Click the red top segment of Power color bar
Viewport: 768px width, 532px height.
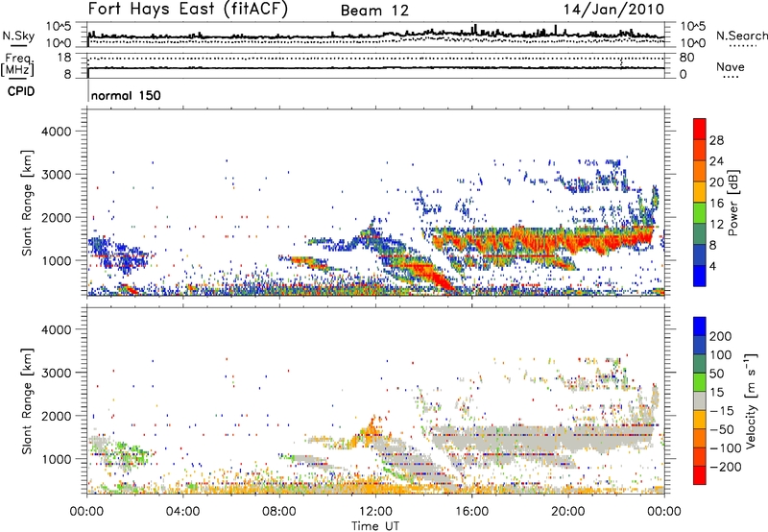700,130
